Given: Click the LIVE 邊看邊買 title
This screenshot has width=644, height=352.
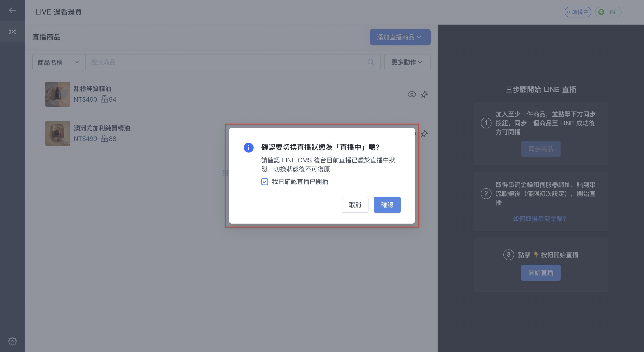Looking at the screenshot, I should point(59,12).
